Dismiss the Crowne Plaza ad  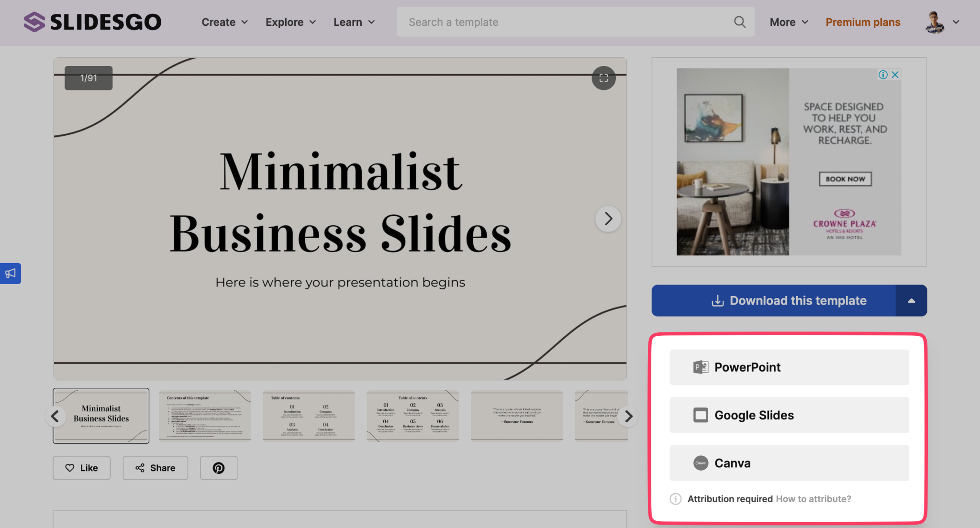pyautogui.click(x=894, y=75)
